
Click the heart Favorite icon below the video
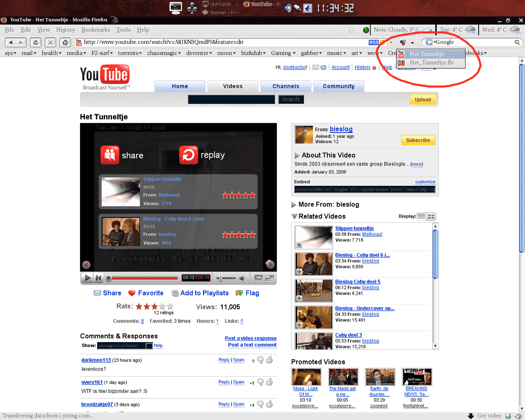[x=132, y=293]
